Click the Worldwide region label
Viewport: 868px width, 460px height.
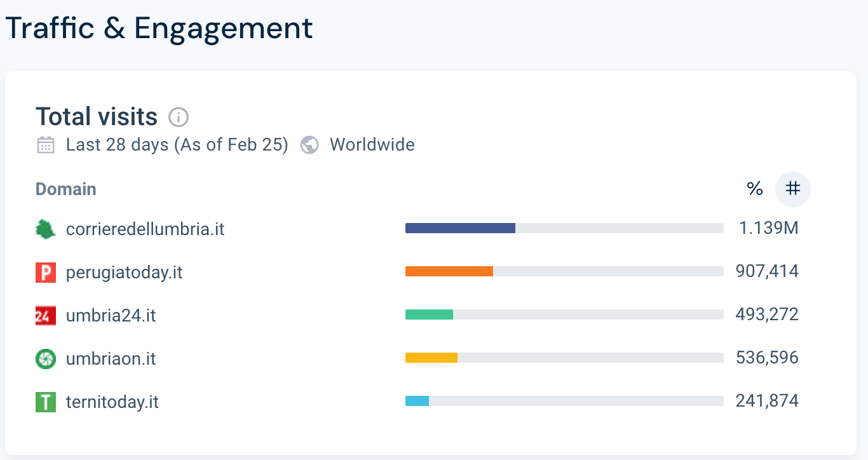[372, 145]
